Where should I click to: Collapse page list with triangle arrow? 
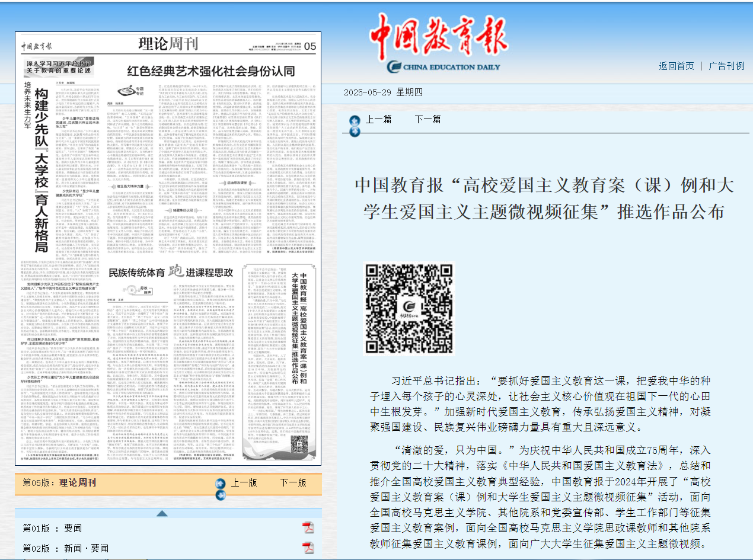162,513
